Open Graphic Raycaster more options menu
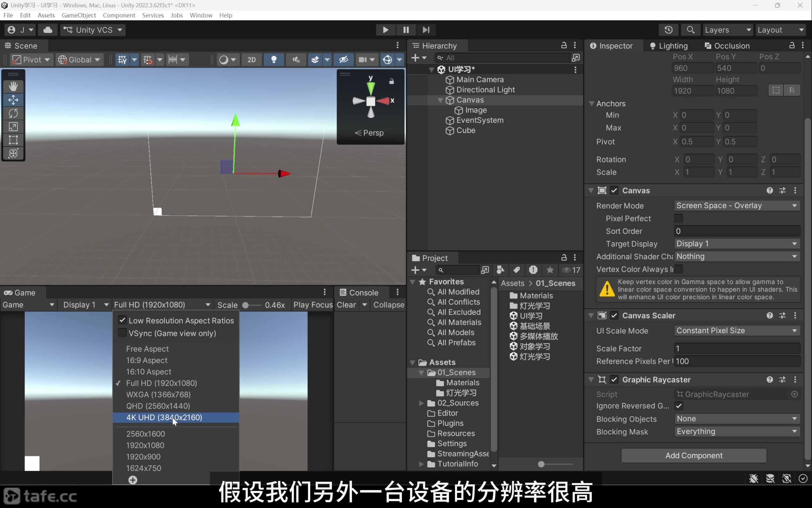This screenshot has width=812, height=508. pyautogui.click(x=795, y=380)
